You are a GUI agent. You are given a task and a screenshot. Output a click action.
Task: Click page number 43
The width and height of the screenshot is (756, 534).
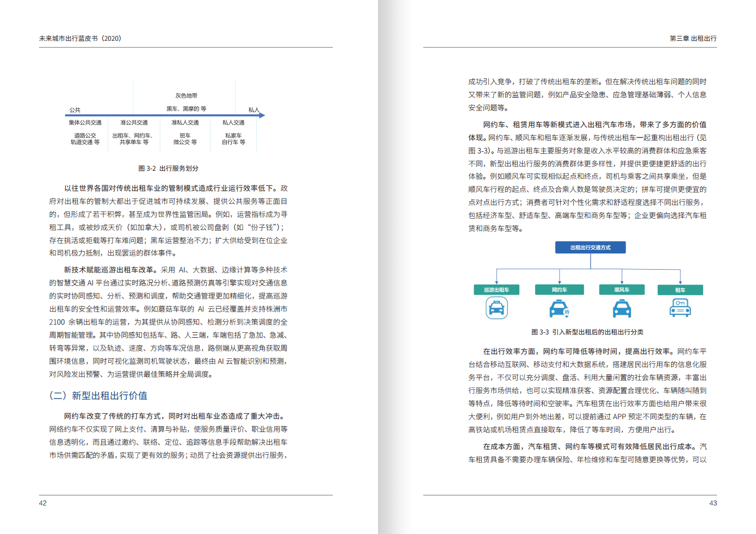coord(712,503)
